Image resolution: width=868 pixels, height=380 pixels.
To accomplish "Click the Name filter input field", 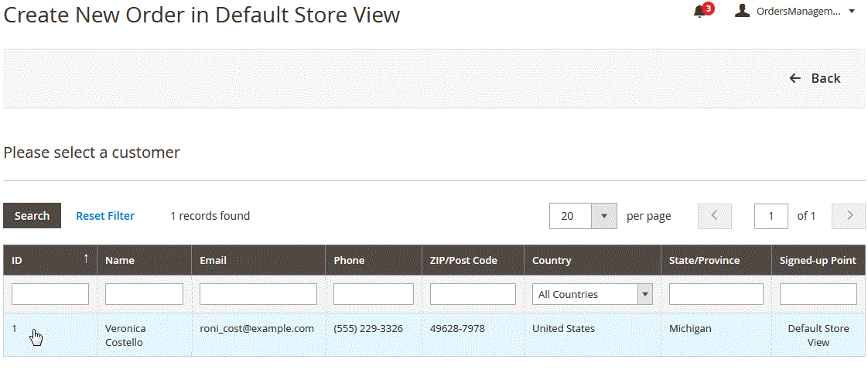I will click(144, 294).
